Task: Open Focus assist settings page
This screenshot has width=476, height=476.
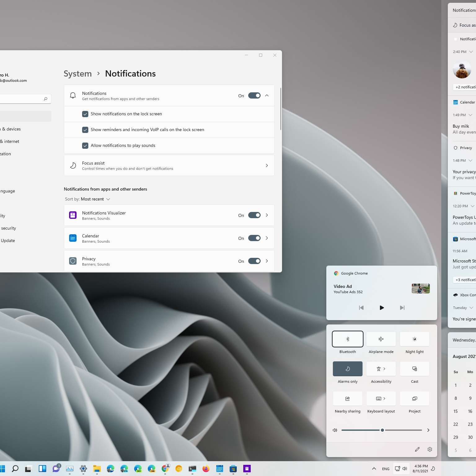Action: click(x=169, y=165)
